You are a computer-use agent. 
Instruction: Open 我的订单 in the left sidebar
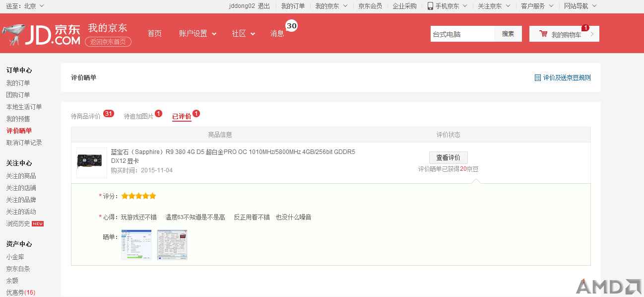[18, 83]
